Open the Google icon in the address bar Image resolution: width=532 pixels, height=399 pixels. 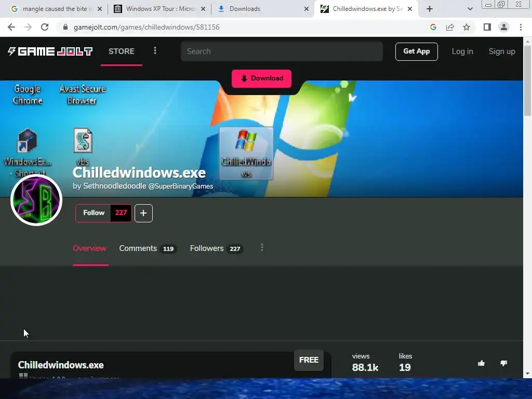pos(433,27)
